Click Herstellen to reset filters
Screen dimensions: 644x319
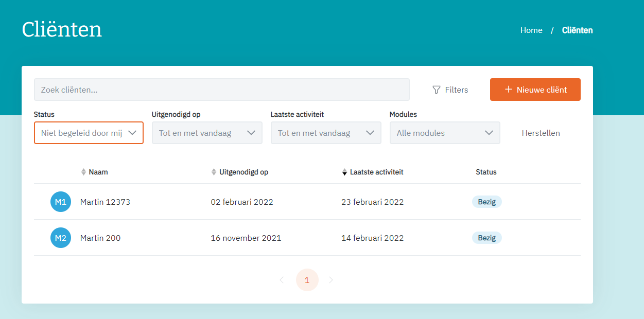click(x=541, y=133)
